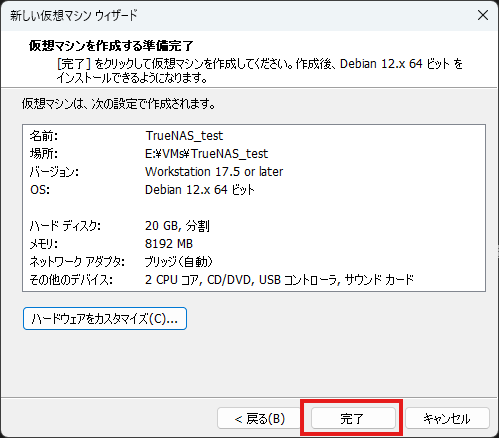Close the new virtual machine wizard window

click(483, 15)
